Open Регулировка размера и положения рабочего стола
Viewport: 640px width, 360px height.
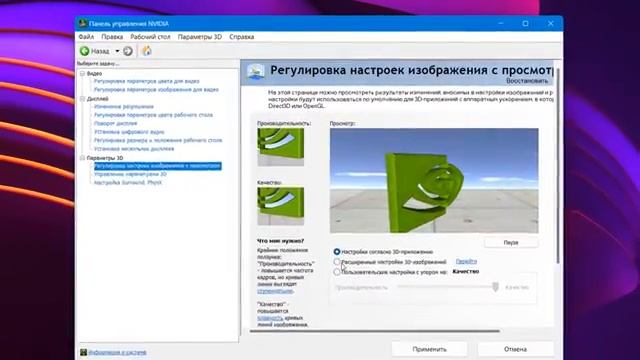pyautogui.click(x=158, y=140)
